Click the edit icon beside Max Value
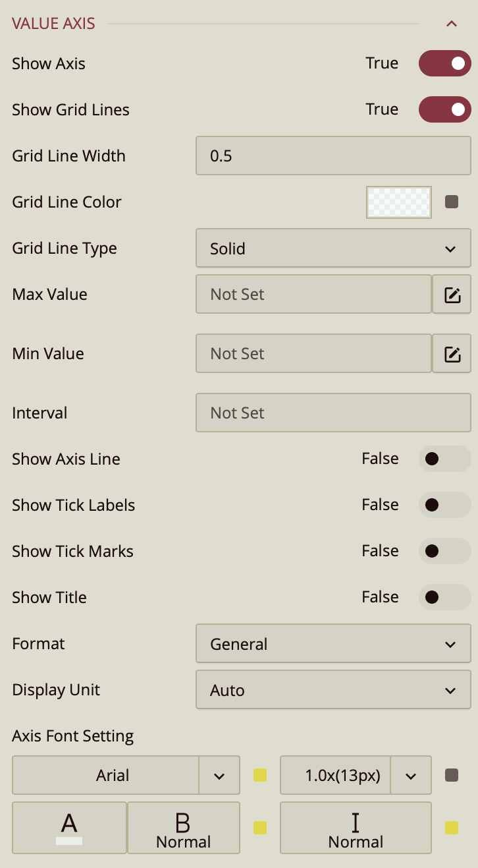Image resolution: width=478 pixels, height=868 pixels. click(x=452, y=295)
